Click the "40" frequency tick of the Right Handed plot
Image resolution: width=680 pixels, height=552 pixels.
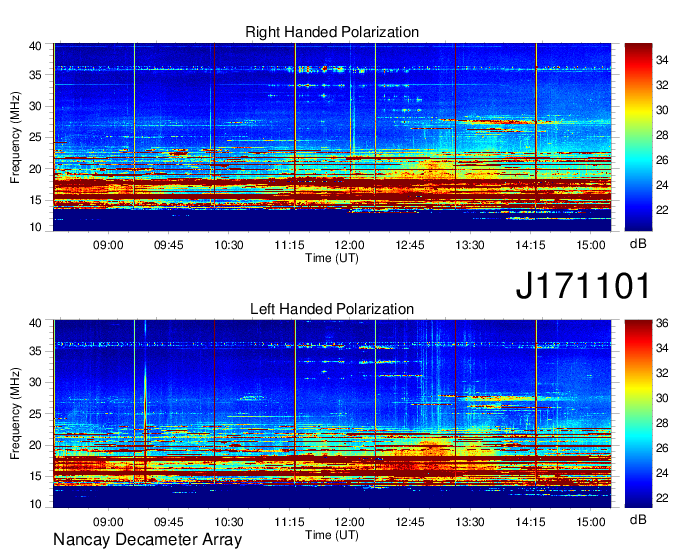click(36, 46)
